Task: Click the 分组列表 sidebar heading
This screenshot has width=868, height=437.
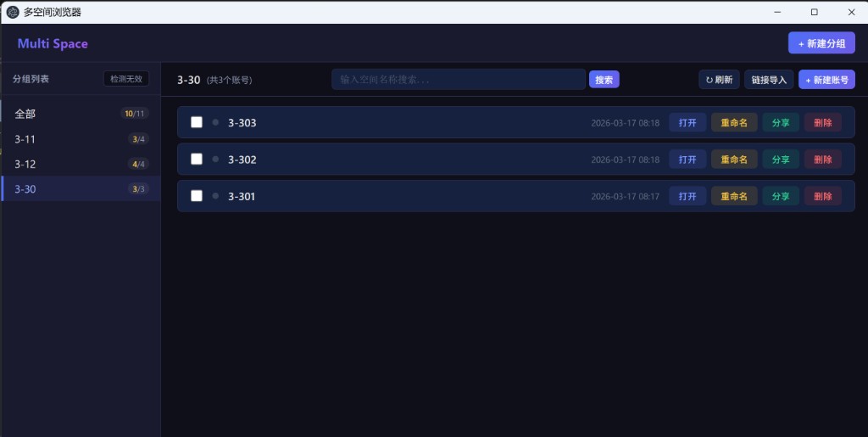Action: tap(31, 79)
